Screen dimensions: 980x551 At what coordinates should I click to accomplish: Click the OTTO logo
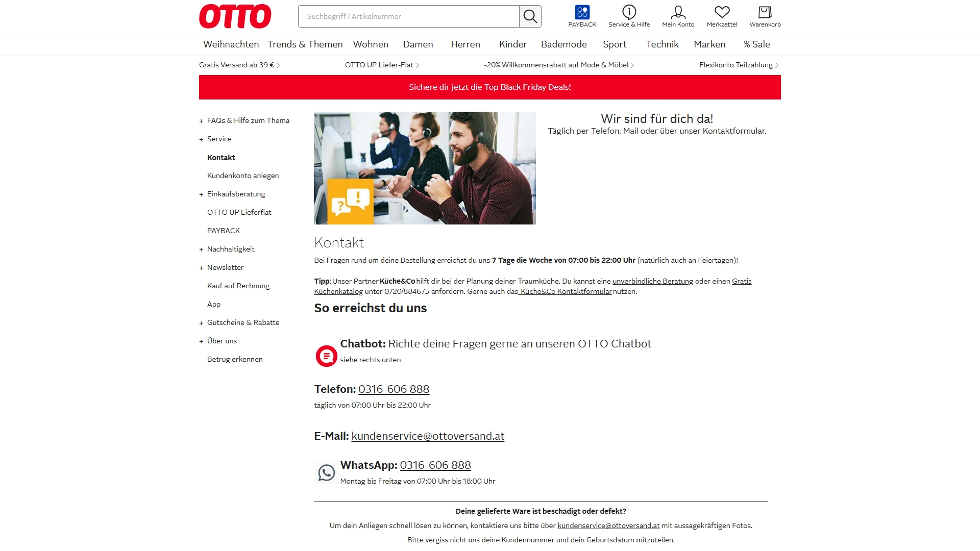[235, 16]
